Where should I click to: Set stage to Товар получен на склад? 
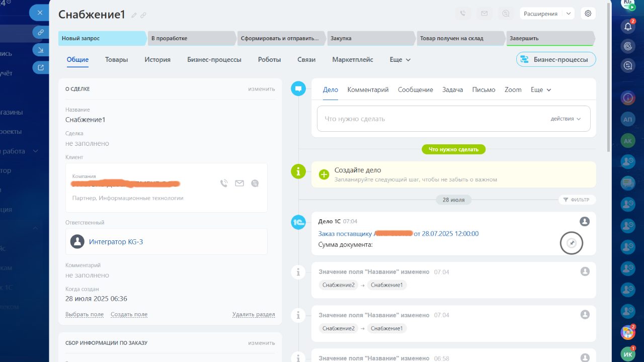click(x=461, y=38)
